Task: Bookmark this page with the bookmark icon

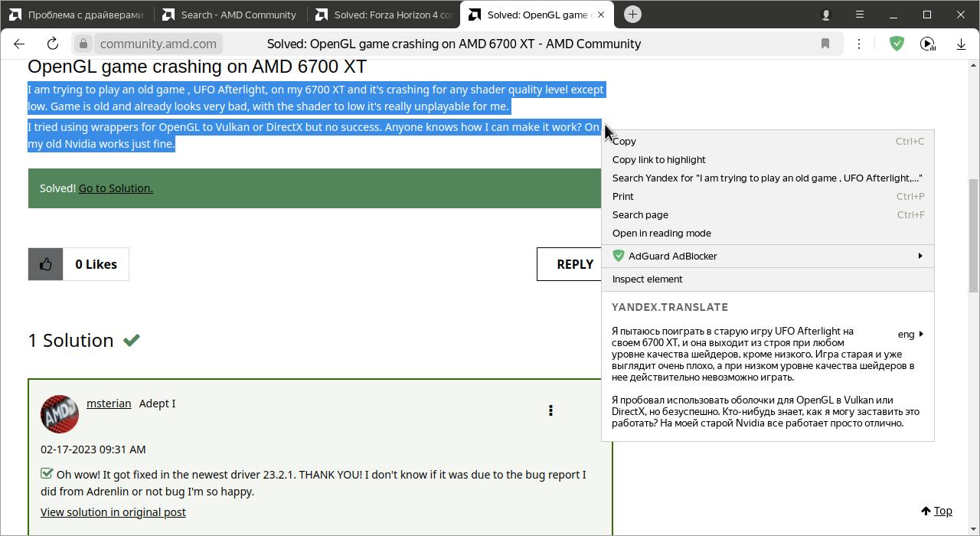Action: pyautogui.click(x=825, y=44)
